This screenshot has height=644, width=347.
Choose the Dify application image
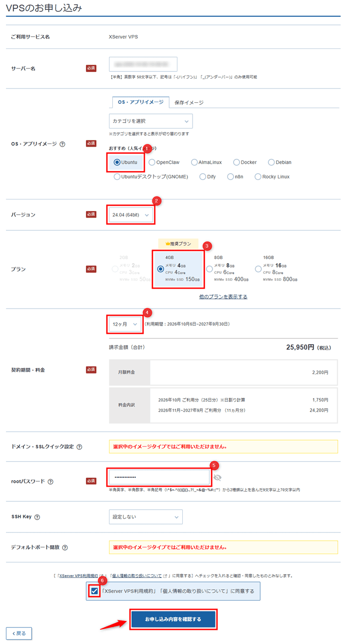pyautogui.click(x=203, y=177)
